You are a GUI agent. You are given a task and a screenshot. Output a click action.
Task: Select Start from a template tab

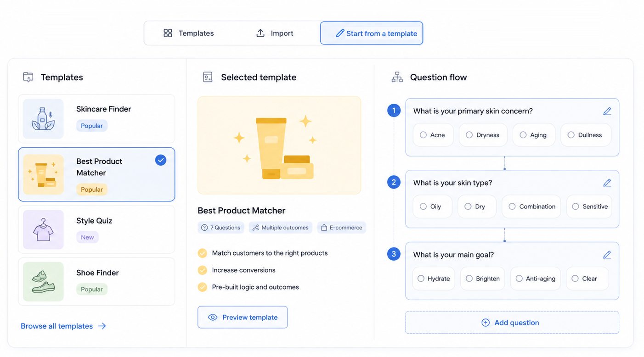pos(371,33)
